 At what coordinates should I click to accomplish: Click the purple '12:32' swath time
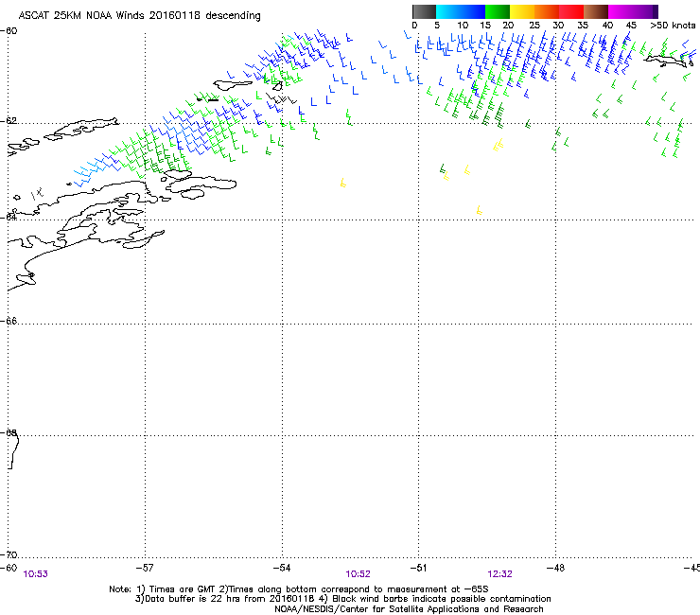(x=499, y=574)
